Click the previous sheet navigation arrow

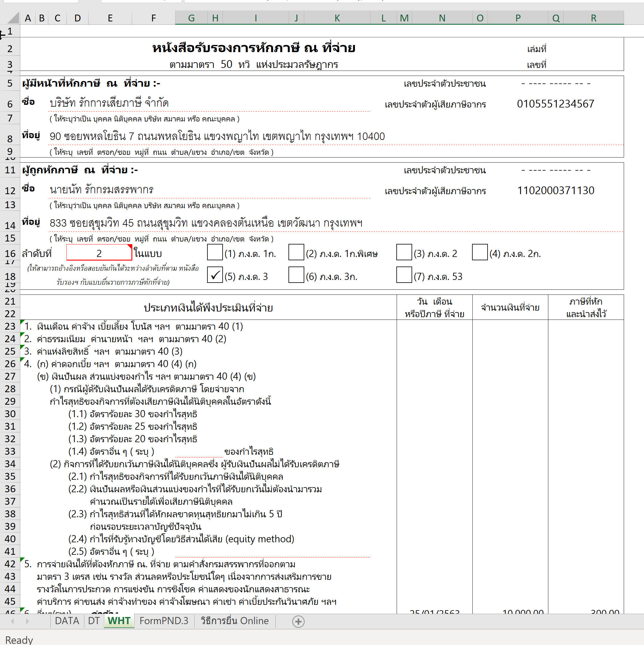(12, 621)
